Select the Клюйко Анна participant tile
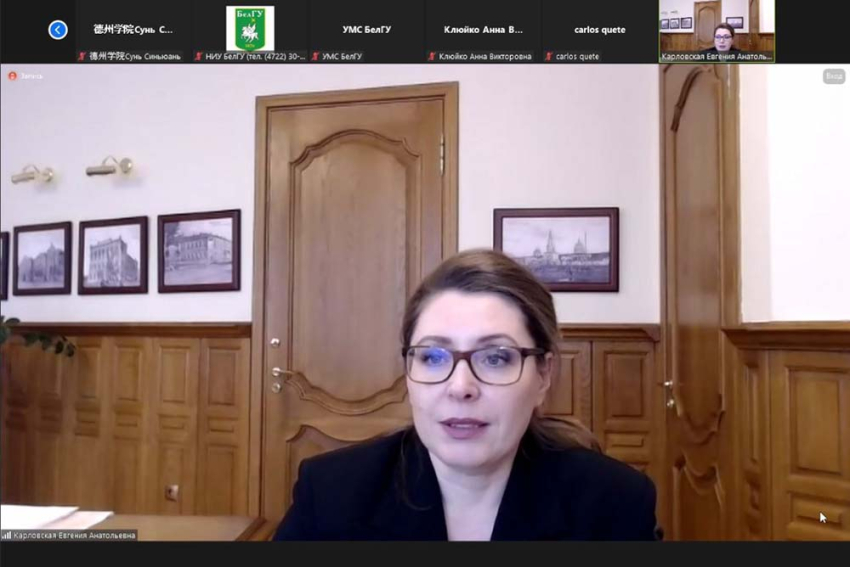The image size is (850, 567). pos(483,29)
